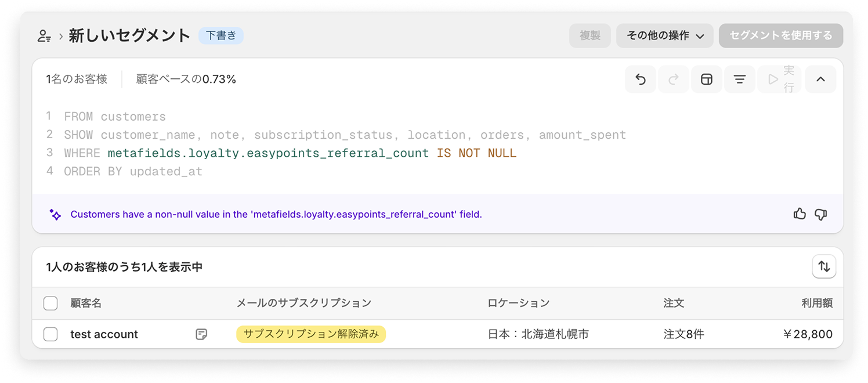The height and width of the screenshot is (383, 868).
Task: Give thumbs up to AI description
Action: click(800, 214)
